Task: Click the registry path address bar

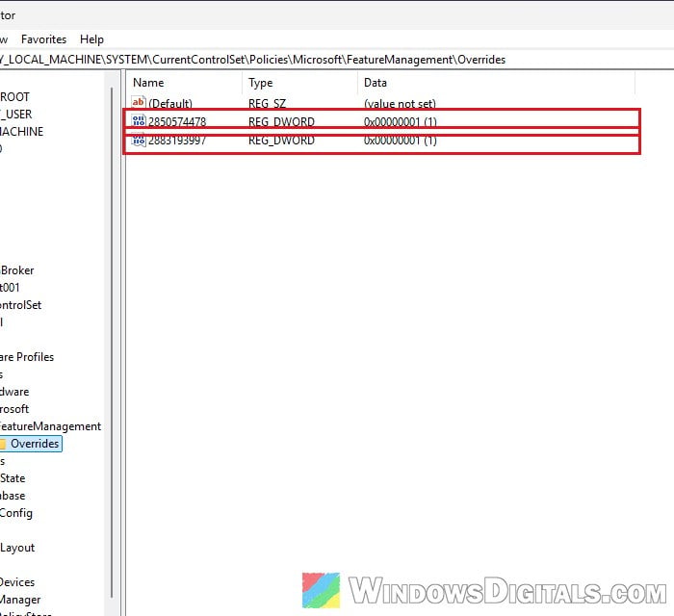Action: (337, 60)
